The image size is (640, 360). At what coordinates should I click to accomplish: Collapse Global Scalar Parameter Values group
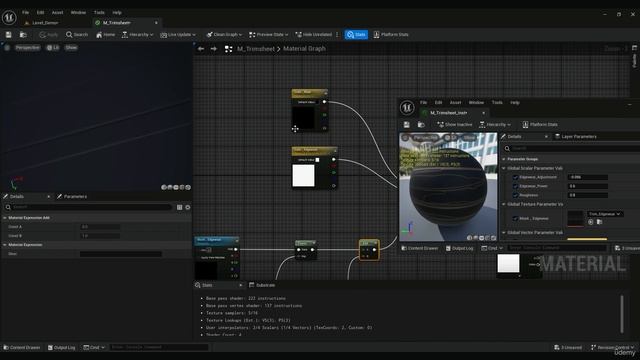click(504, 168)
